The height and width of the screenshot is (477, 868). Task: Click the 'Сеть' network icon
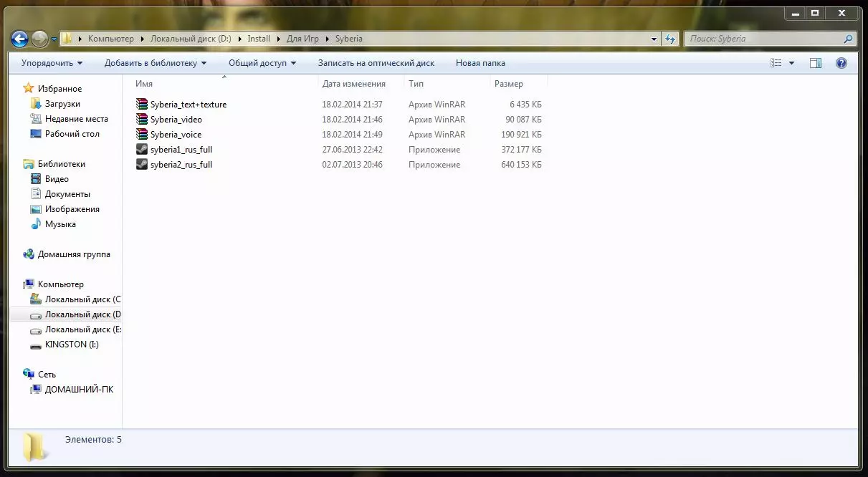coord(29,375)
